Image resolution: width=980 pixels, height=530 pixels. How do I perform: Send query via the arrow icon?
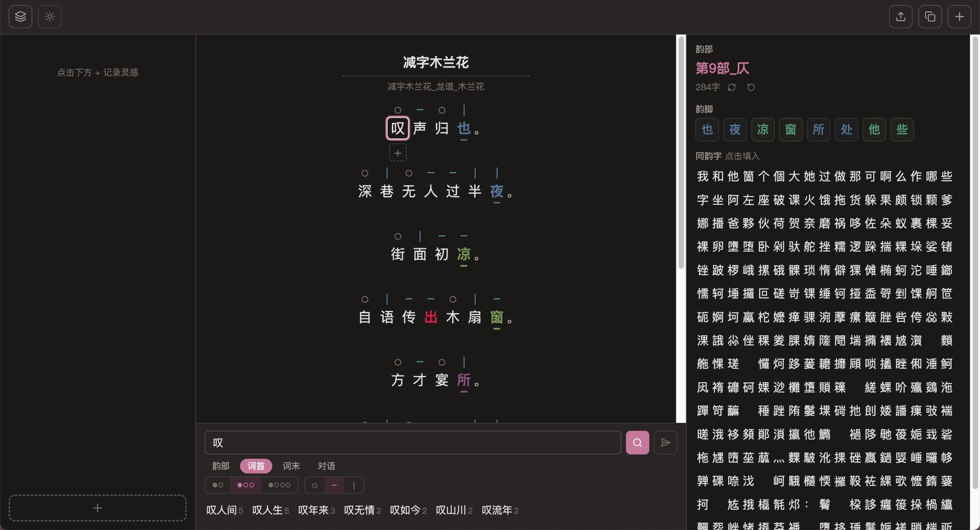click(665, 442)
